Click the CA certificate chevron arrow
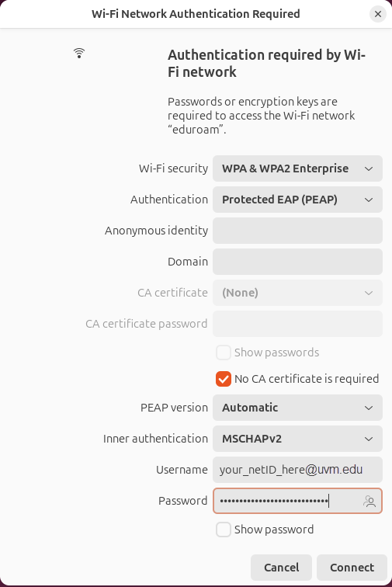Image resolution: width=392 pixels, height=587 pixels. (x=369, y=293)
